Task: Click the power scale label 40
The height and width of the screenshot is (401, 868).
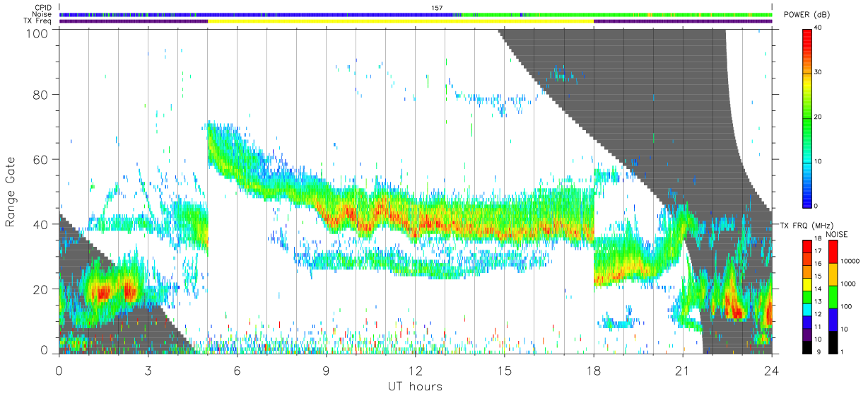Action: tap(819, 28)
